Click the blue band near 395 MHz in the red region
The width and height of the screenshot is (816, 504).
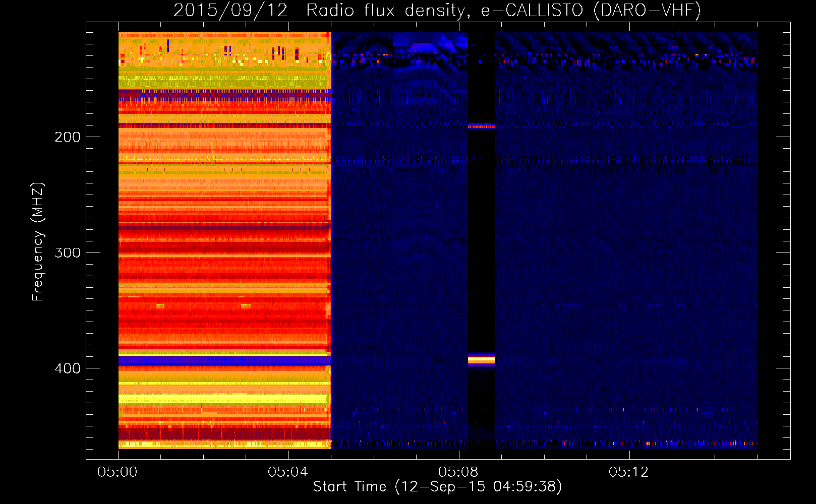[224, 360]
